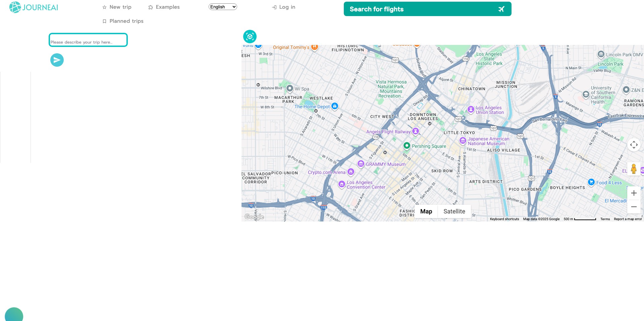Open Planned trips page

pos(123,21)
